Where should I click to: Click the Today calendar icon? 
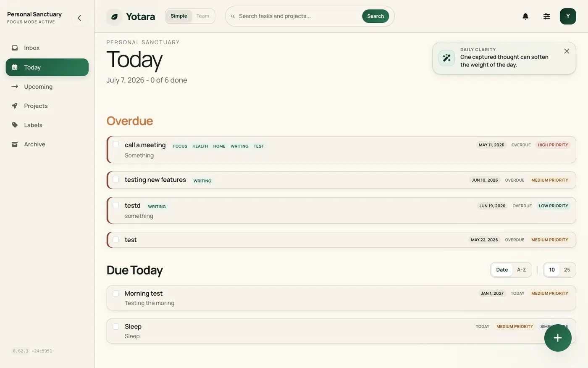pos(15,67)
